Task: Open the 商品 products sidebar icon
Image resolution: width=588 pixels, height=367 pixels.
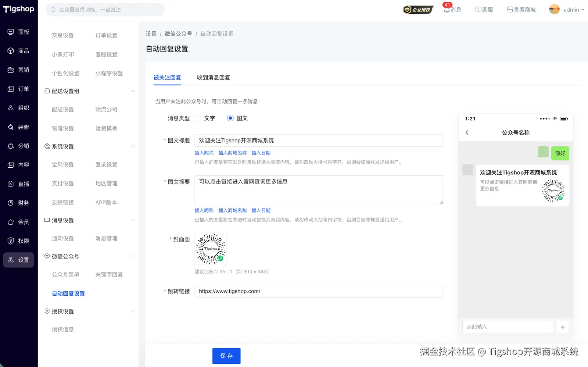Action: [11, 51]
